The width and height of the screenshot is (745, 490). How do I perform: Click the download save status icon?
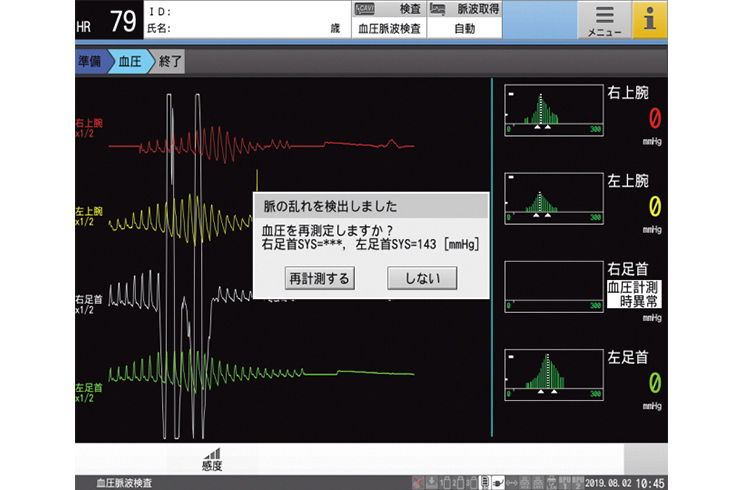click(431, 483)
